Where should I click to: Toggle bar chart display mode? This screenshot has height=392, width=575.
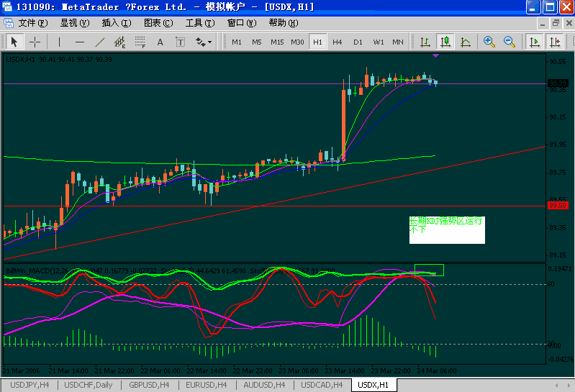point(425,42)
